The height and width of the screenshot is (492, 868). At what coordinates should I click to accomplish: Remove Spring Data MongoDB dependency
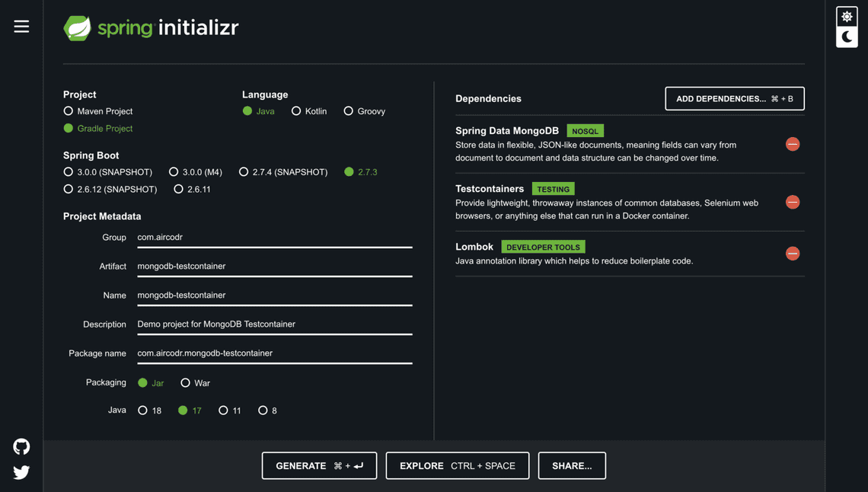(793, 144)
